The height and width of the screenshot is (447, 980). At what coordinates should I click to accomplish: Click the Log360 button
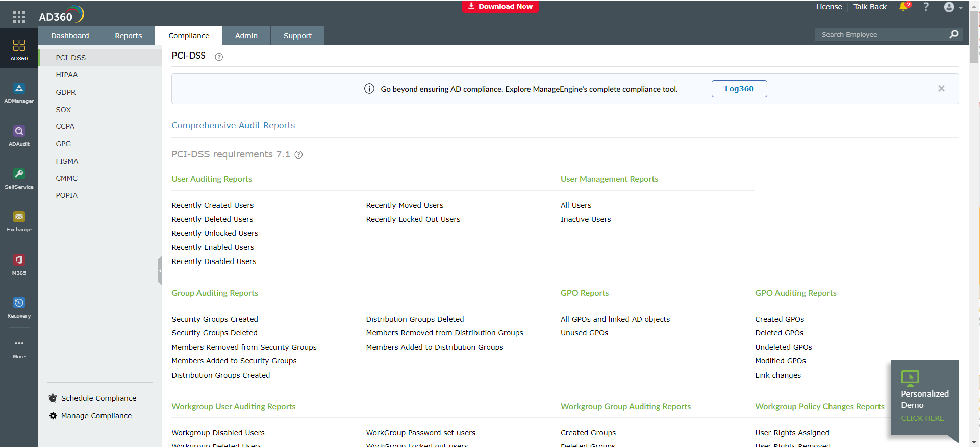pyautogui.click(x=739, y=89)
